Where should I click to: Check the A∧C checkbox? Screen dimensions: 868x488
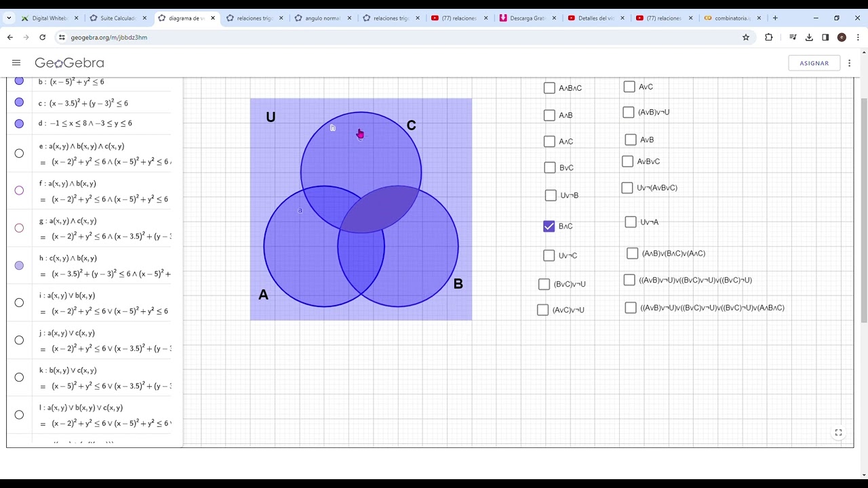(x=549, y=142)
